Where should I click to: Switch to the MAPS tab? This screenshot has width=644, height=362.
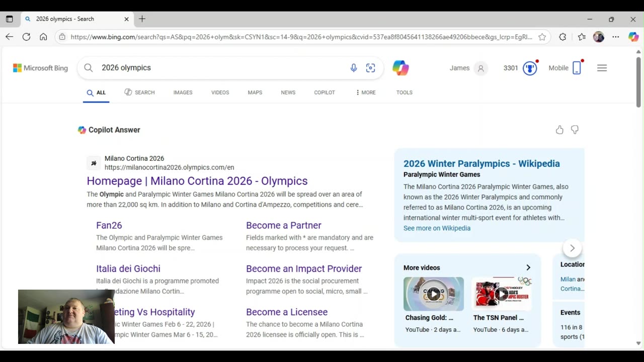coord(255,93)
